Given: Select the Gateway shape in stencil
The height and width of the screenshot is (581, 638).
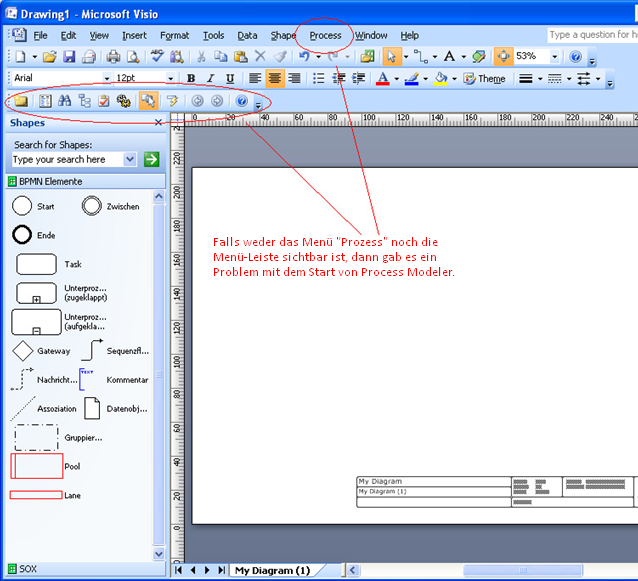Looking at the screenshot, I should [x=41, y=351].
